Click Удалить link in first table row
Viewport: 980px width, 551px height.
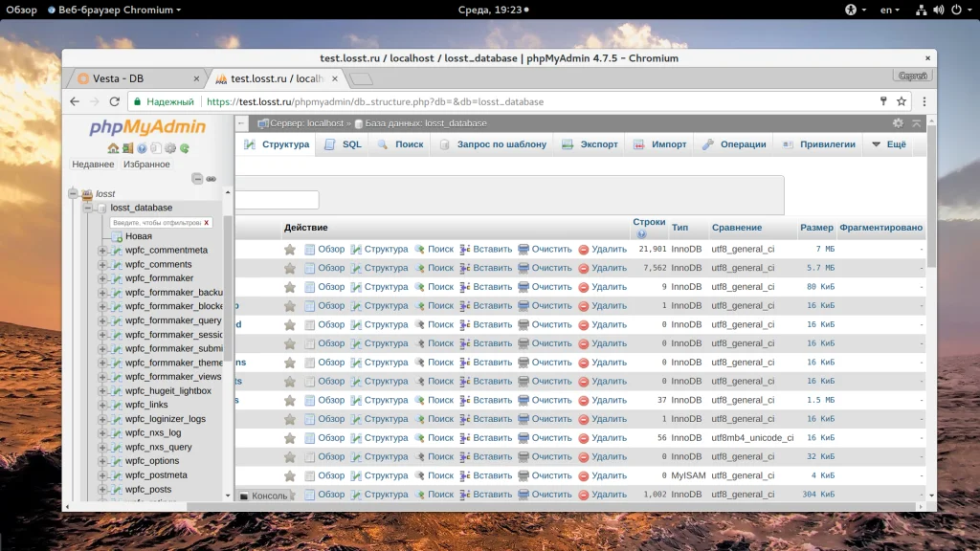(x=609, y=250)
